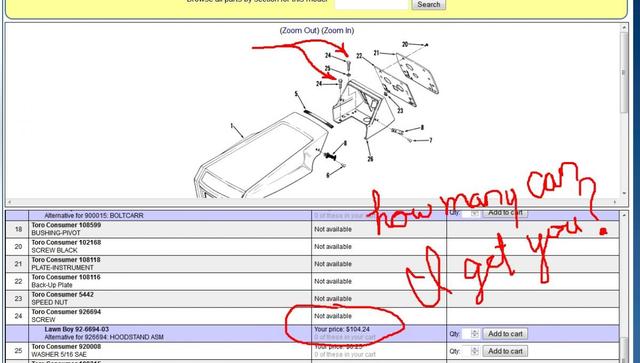Select the PLATE-INSTRUMENT row 21
Viewport: 640px width, 363px height.
(312, 264)
